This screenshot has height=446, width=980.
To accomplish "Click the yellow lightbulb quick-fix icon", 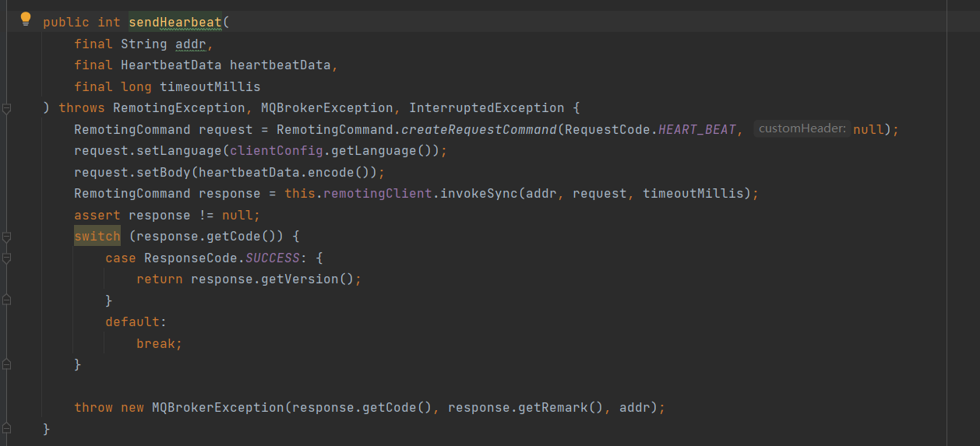I will (26, 19).
